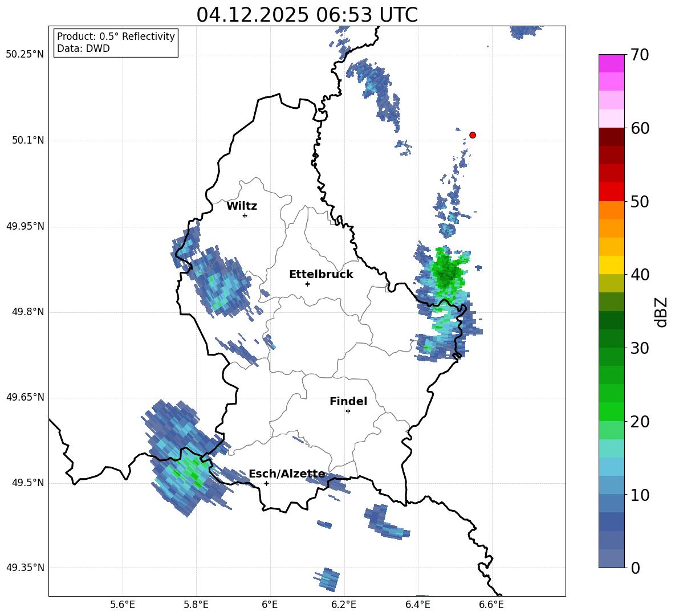Click the 5.8°E longitude label
Screen dimensions: 675x616
(196, 605)
